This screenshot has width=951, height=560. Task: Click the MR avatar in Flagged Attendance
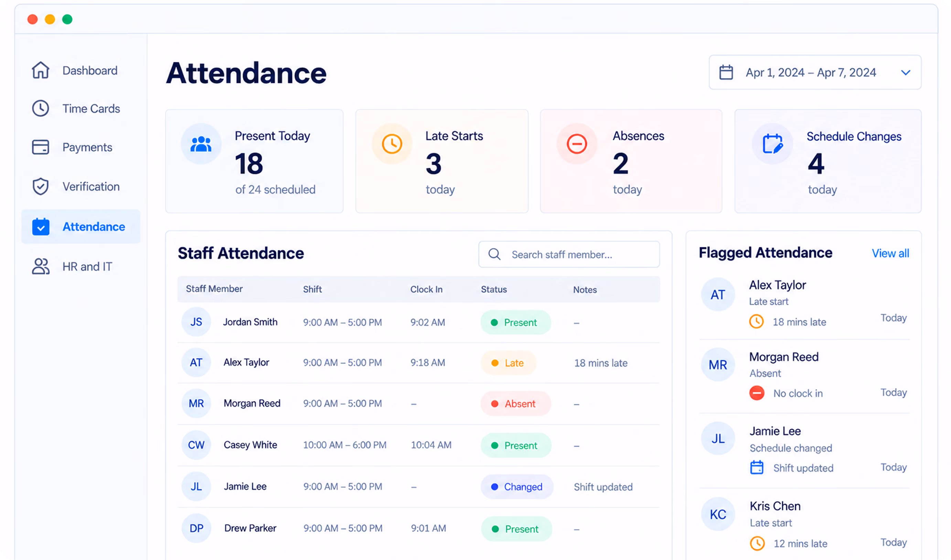[718, 365]
